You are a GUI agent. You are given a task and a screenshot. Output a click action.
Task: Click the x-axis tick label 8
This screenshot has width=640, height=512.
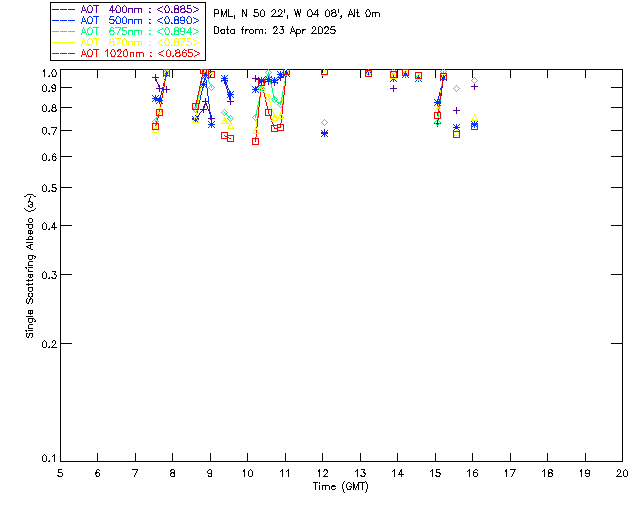(173, 473)
